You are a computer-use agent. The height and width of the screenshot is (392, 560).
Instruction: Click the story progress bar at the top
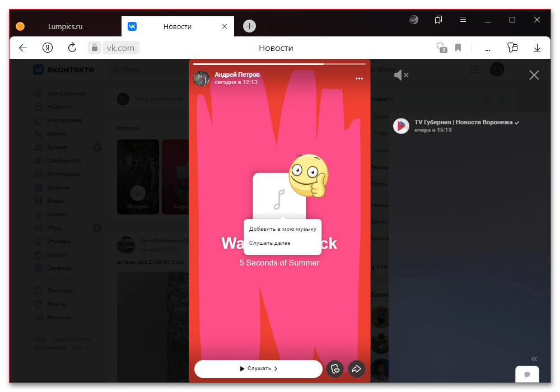point(279,64)
